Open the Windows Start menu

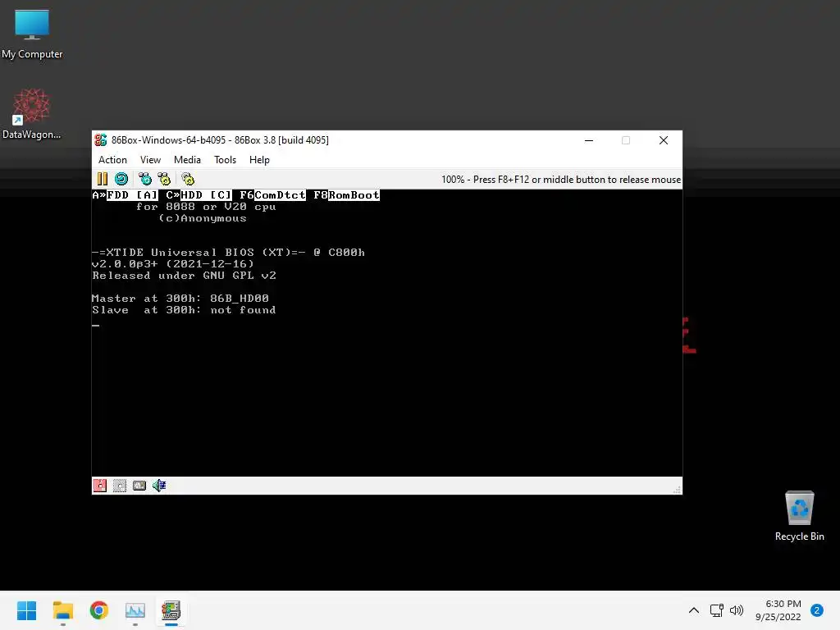[26, 610]
